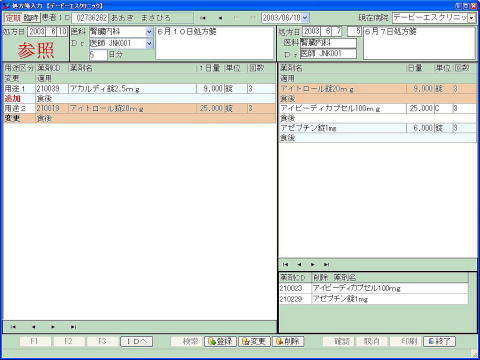Step back one row in right-panel navigator

[x=299, y=264]
